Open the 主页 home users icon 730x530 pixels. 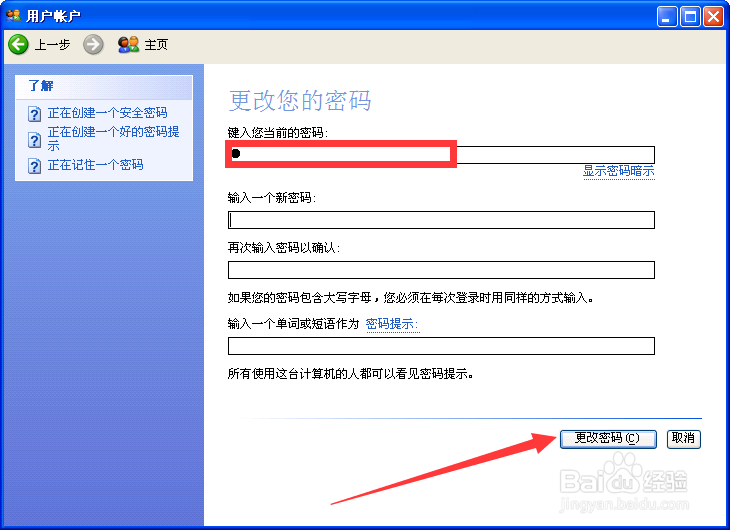pos(128,45)
